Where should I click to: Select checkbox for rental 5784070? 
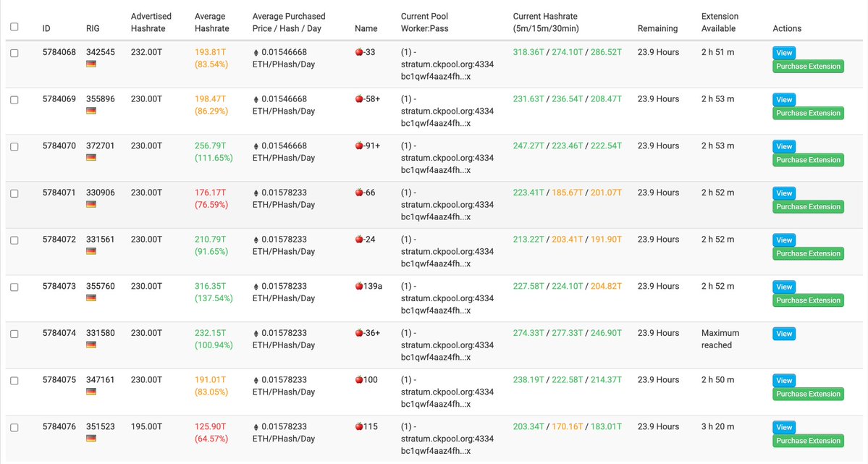click(14, 147)
